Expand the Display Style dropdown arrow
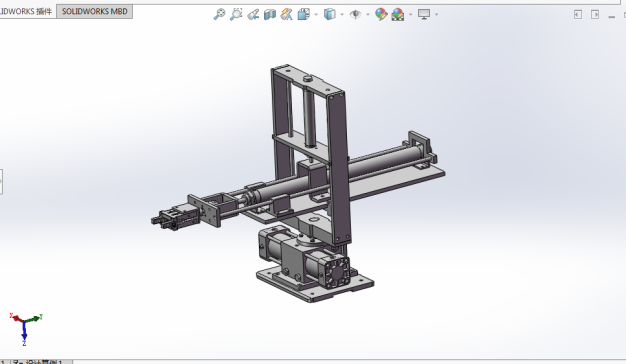Screen dimensions: 626x364 point(342,15)
